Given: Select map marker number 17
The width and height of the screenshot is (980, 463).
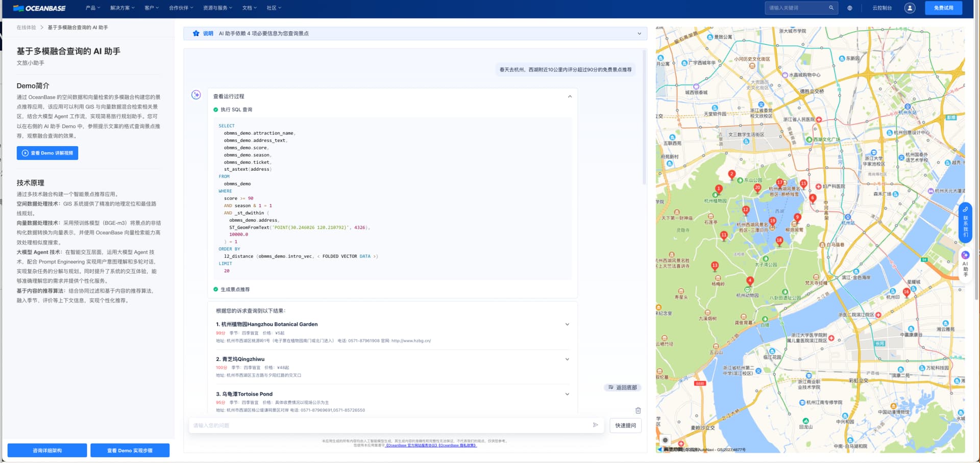Looking at the screenshot, I should click(779, 183).
